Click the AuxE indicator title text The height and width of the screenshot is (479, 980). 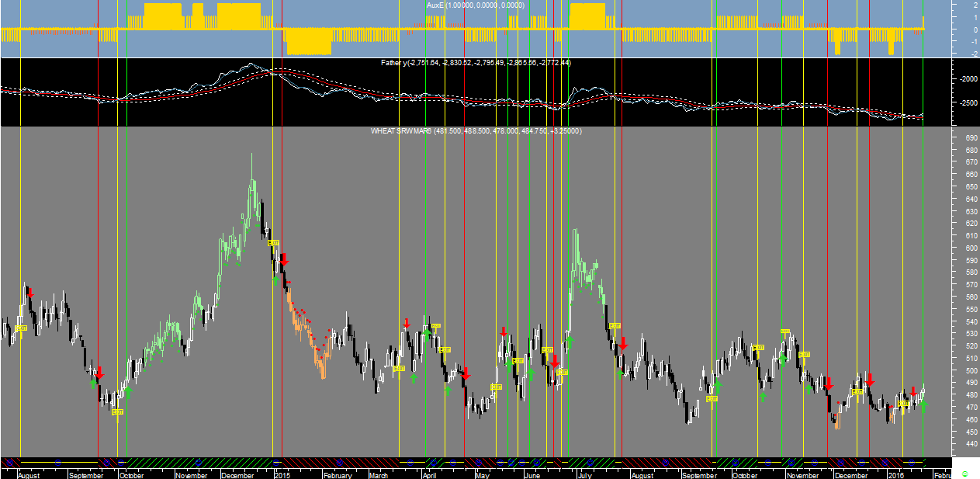click(x=476, y=5)
